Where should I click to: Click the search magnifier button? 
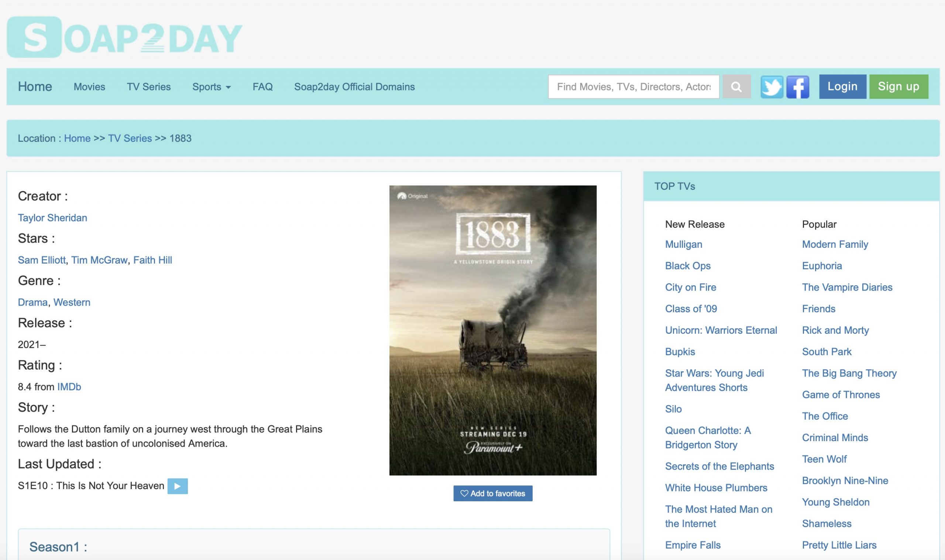coord(736,87)
